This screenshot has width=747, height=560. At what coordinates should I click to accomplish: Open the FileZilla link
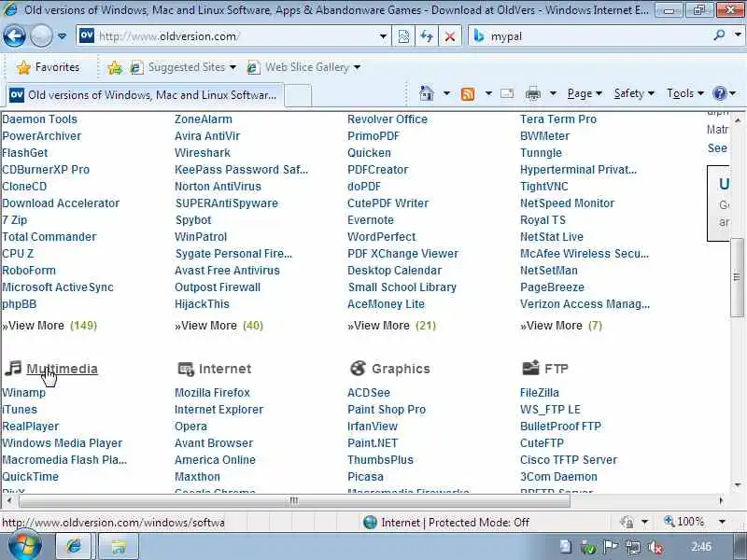pos(540,392)
